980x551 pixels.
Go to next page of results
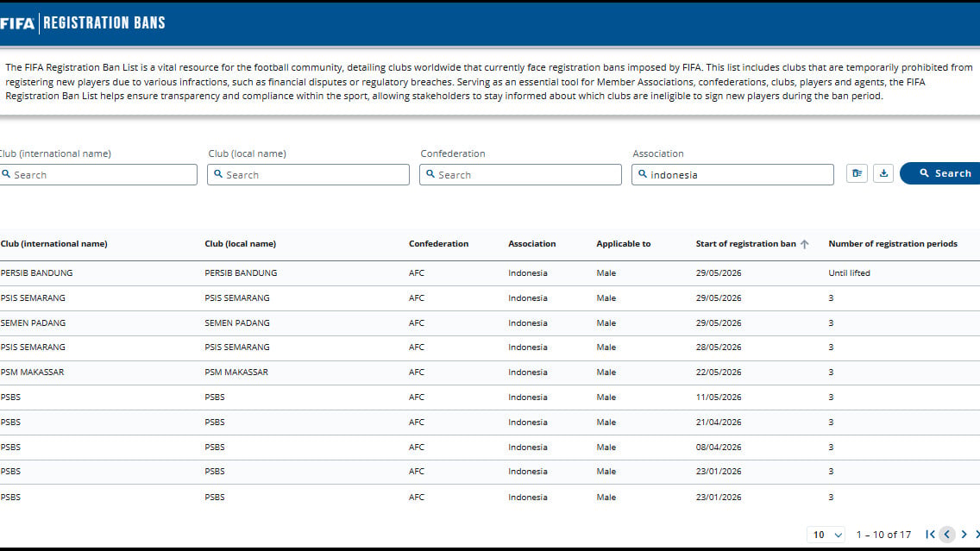(x=964, y=534)
